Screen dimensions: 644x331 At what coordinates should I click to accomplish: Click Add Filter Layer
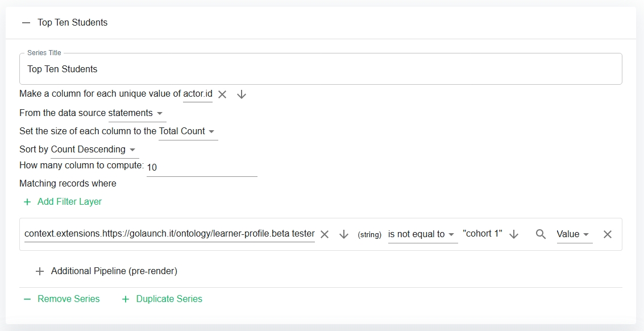coord(63,202)
